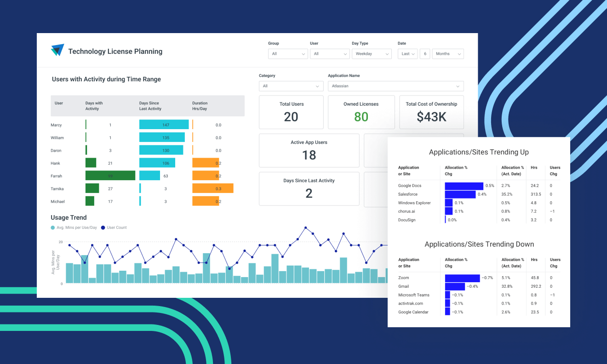Open the Last date range dropdown

click(x=407, y=54)
